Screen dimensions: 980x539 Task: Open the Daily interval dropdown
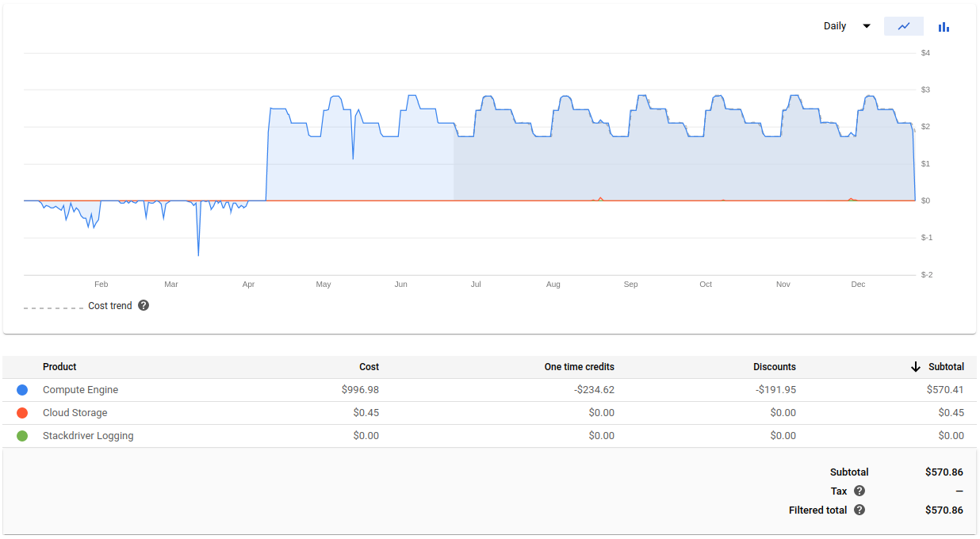pos(846,26)
